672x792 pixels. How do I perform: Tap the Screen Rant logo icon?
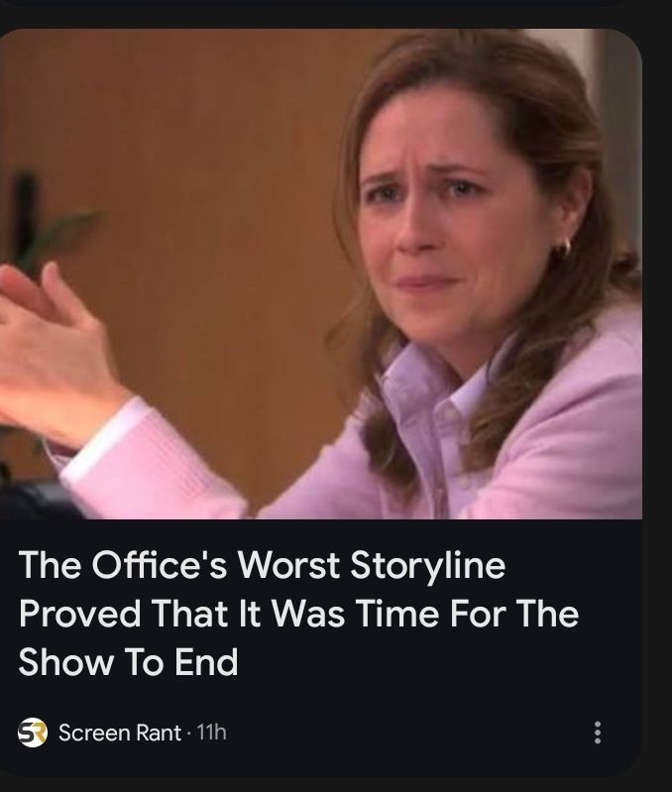tap(33, 732)
